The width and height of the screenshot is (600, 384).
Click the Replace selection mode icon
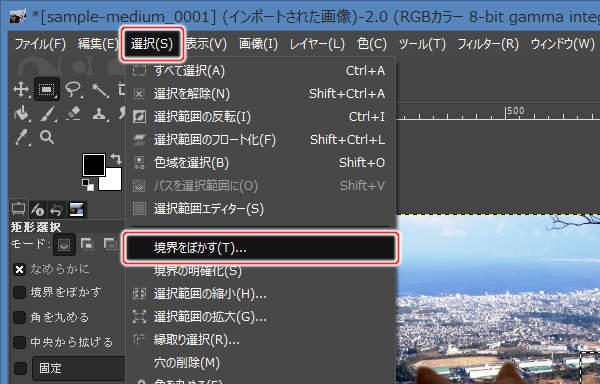[64, 245]
